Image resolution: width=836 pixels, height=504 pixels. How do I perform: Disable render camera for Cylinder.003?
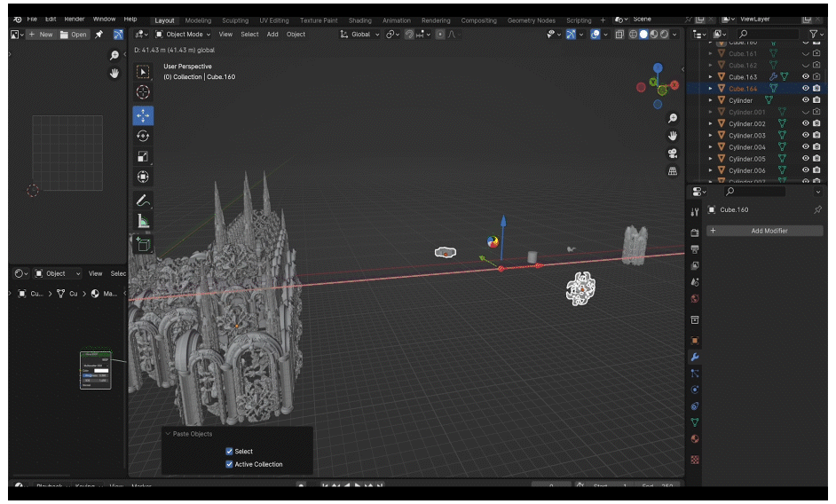pos(816,136)
